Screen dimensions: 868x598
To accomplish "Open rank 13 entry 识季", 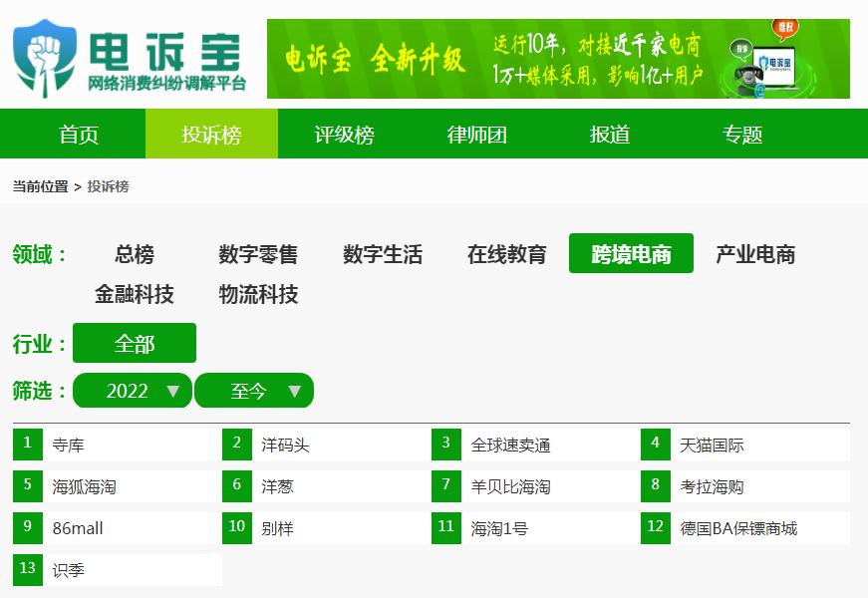I will tap(118, 570).
